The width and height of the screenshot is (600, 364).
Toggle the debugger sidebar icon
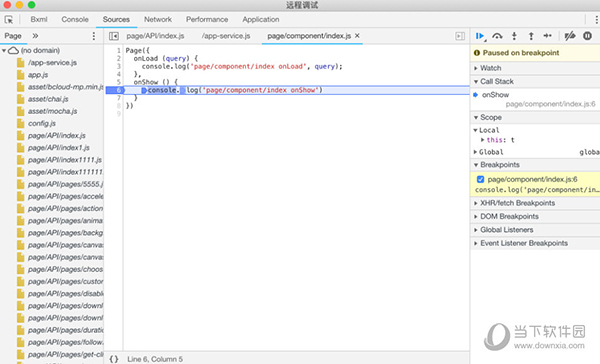coord(460,36)
